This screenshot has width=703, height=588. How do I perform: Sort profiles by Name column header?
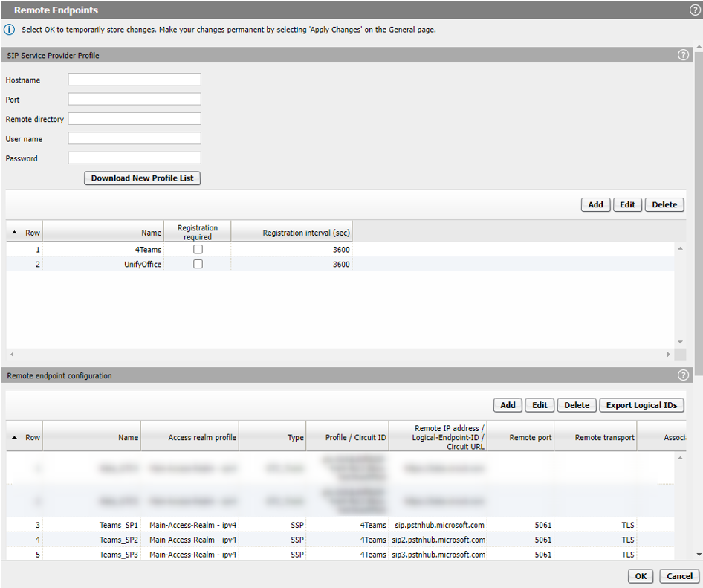pyautogui.click(x=103, y=233)
